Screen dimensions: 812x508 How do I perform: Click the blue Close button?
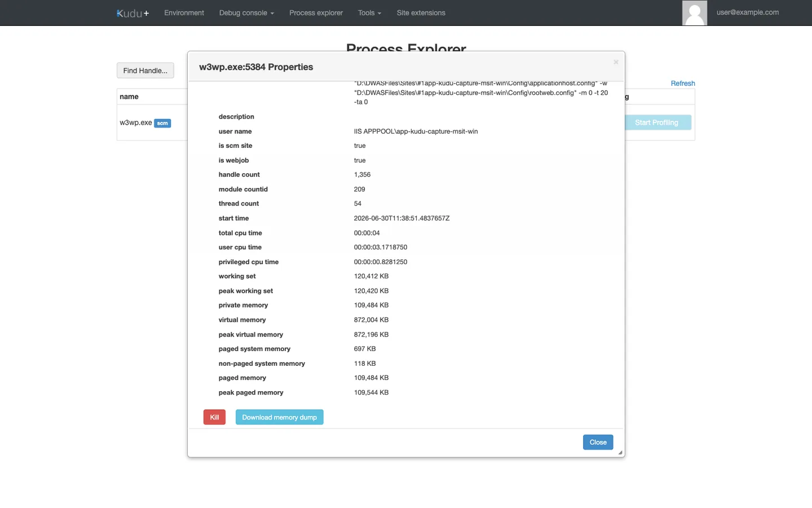[x=598, y=442]
